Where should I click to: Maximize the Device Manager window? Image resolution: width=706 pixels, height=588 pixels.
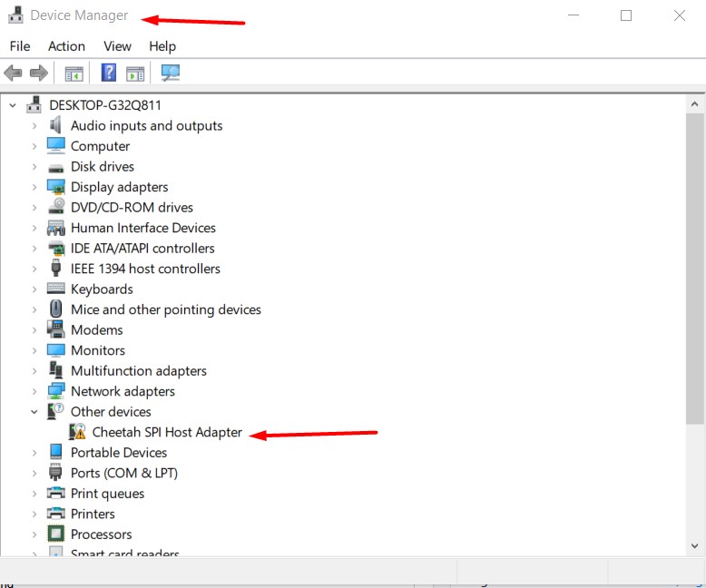[x=626, y=15]
